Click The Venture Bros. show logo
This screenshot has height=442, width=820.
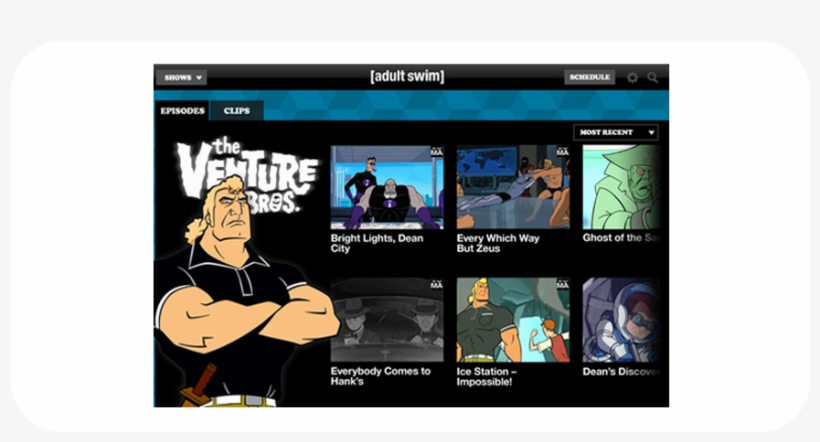247,174
